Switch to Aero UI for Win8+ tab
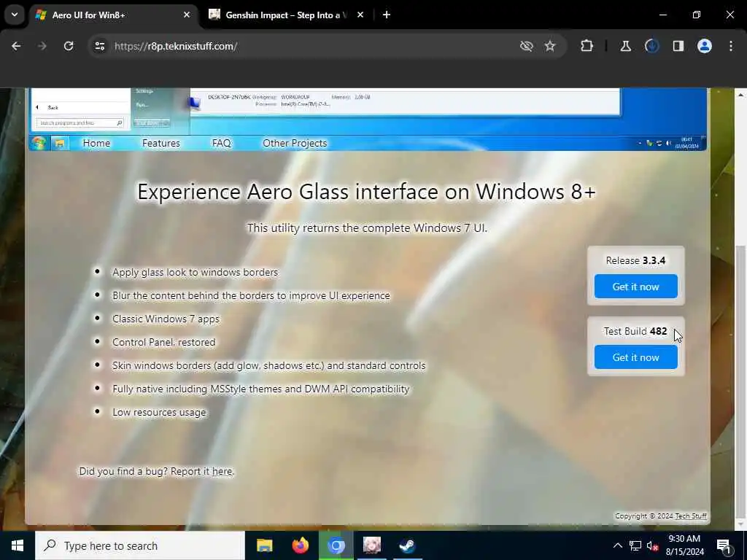 coord(113,15)
